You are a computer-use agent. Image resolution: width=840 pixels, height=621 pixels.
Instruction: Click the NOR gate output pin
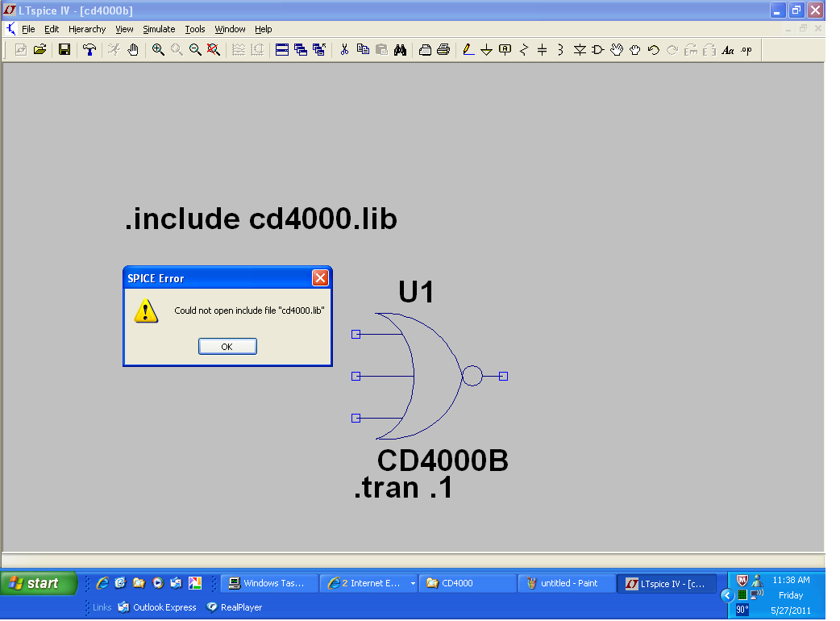coord(503,376)
